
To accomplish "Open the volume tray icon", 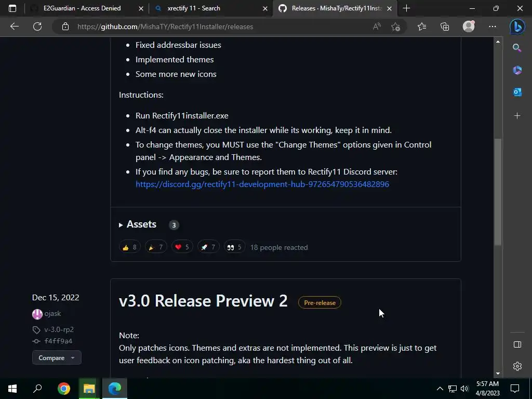I will tap(464, 389).
